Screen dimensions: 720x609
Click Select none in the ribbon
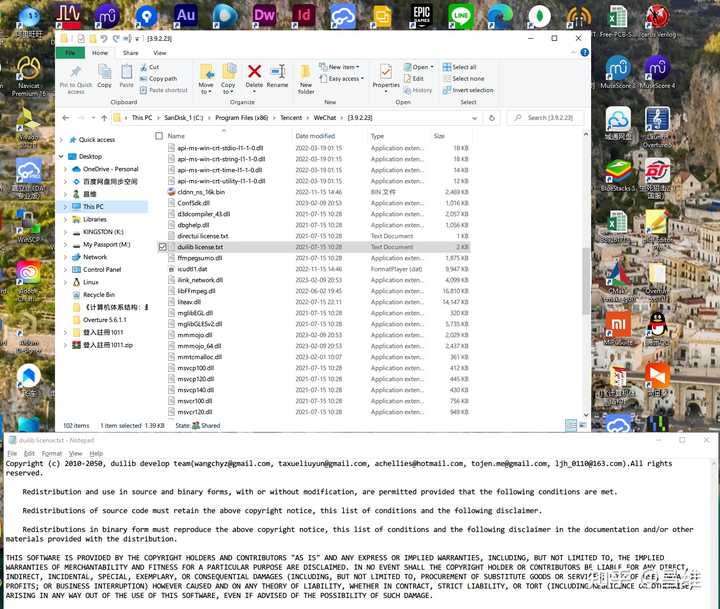(463, 79)
